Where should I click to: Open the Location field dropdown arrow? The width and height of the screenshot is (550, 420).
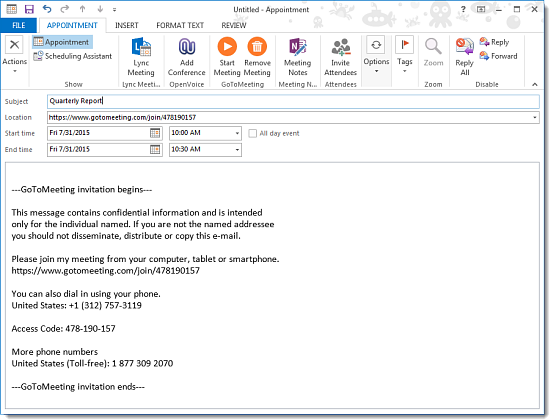click(535, 118)
